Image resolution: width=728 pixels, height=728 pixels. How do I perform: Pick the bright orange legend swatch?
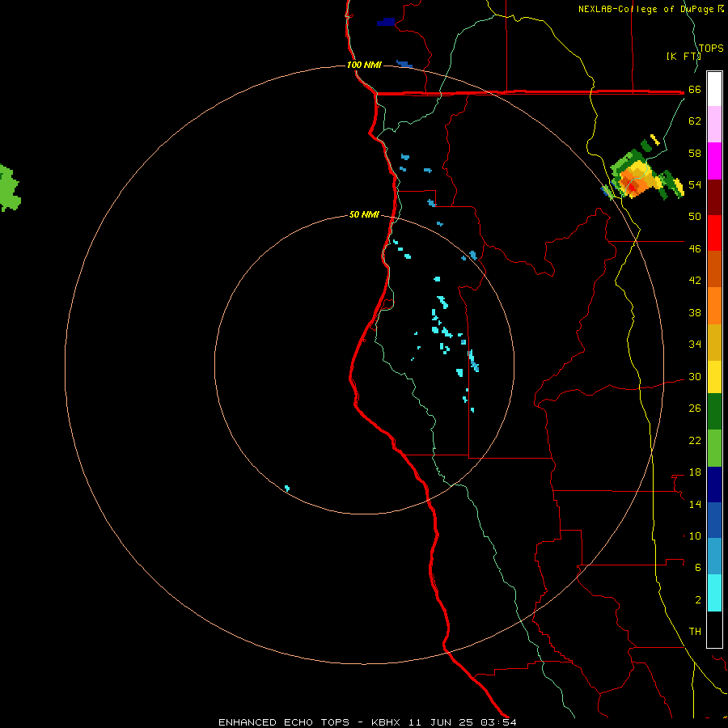[x=714, y=306]
